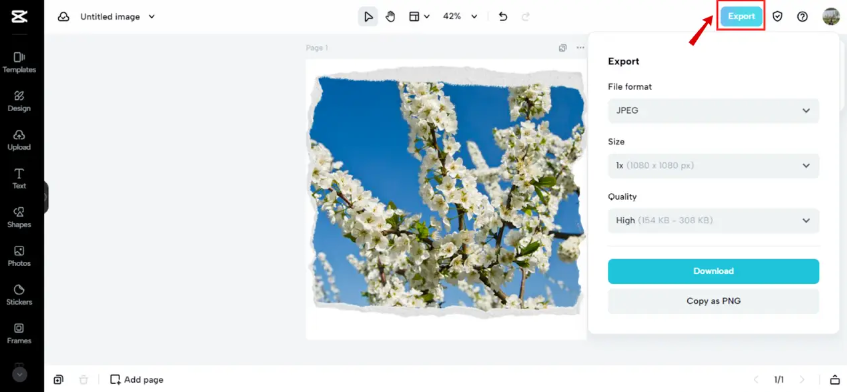The height and width of the screenshot is (392, 847).
Task: Open the Untitled image name dropdown
Action: click(118, 17)
